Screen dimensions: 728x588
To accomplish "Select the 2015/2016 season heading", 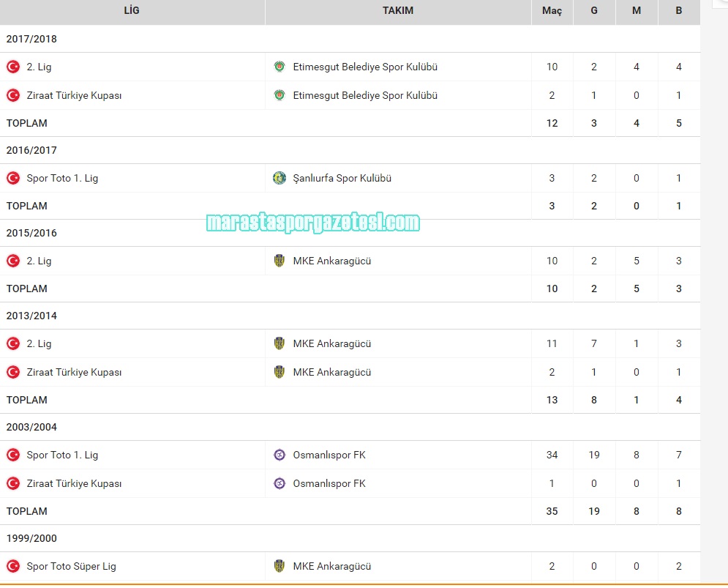I will tap(31, 234).
